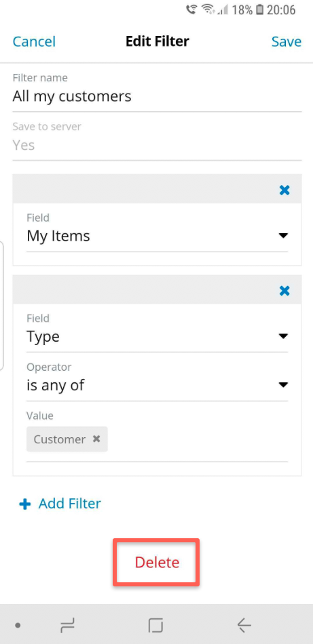Image resolution: width=313 pixels, height=644 pixels.
Task: Remove the My Items filter block
Action: pos(284,190)
